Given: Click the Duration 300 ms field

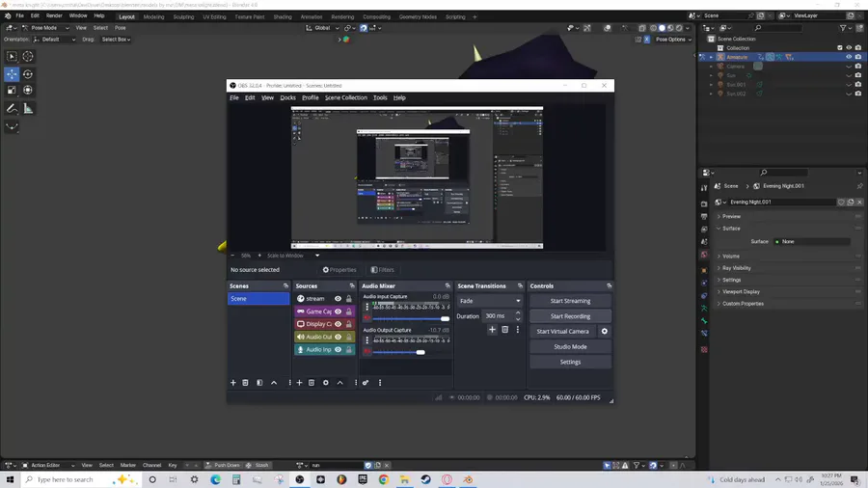Looking at the screenshot, I should point(499,316).
